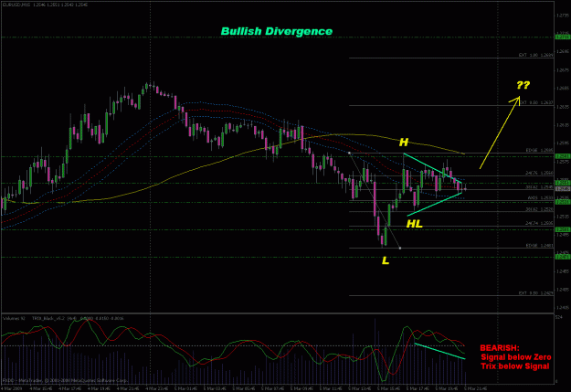Click the lower "EDGE" level label near 1.2481
This screenshot has height=392, width=571.
point(539,246)
